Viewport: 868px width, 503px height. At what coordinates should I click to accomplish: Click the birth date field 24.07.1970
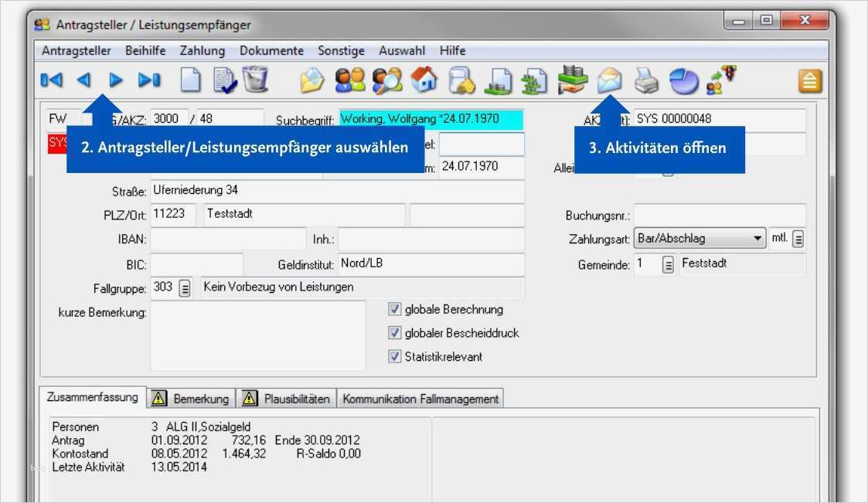tap(482, 167)
